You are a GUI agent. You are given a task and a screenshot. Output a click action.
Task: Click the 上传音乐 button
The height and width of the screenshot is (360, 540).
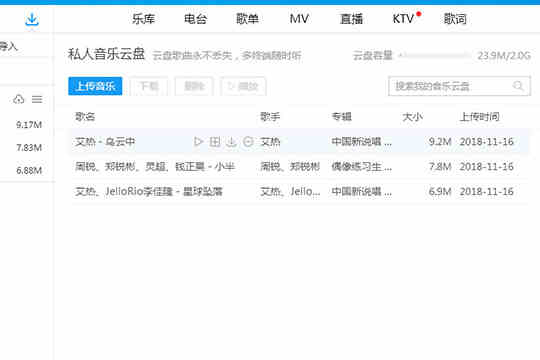95,86
